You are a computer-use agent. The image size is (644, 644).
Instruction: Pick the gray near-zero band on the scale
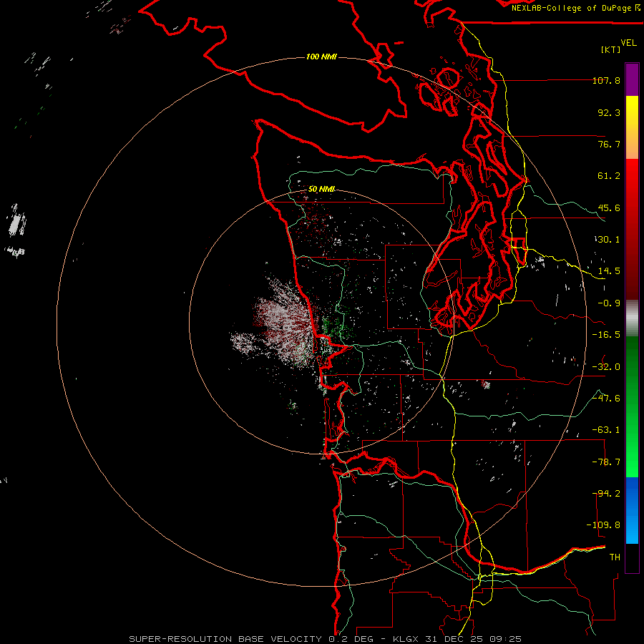tap(632, 318)
